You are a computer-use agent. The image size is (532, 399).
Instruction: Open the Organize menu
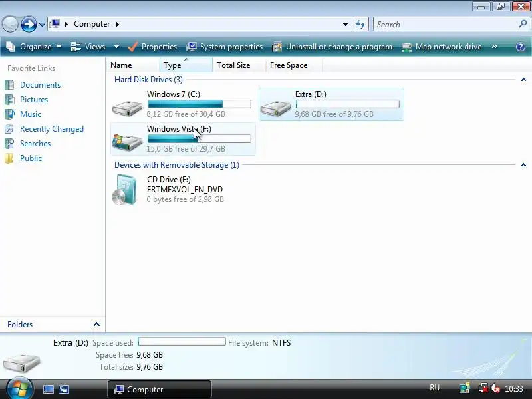tap(34, 47)
